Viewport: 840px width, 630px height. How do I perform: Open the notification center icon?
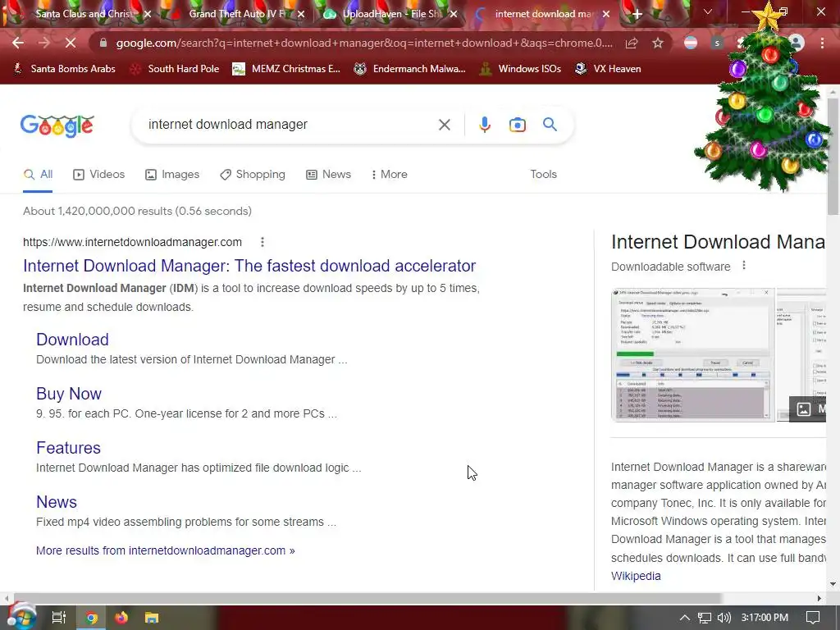coord(813,618)
